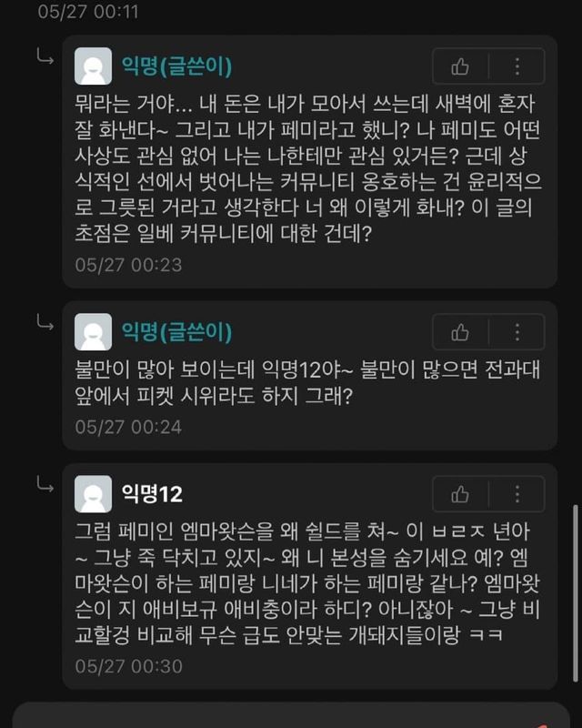Screen dimensions: 582x728
Task: Open three-dot menu on the 피켓 시위 comment
Action: pyautogui.click(x=517, y=332)
